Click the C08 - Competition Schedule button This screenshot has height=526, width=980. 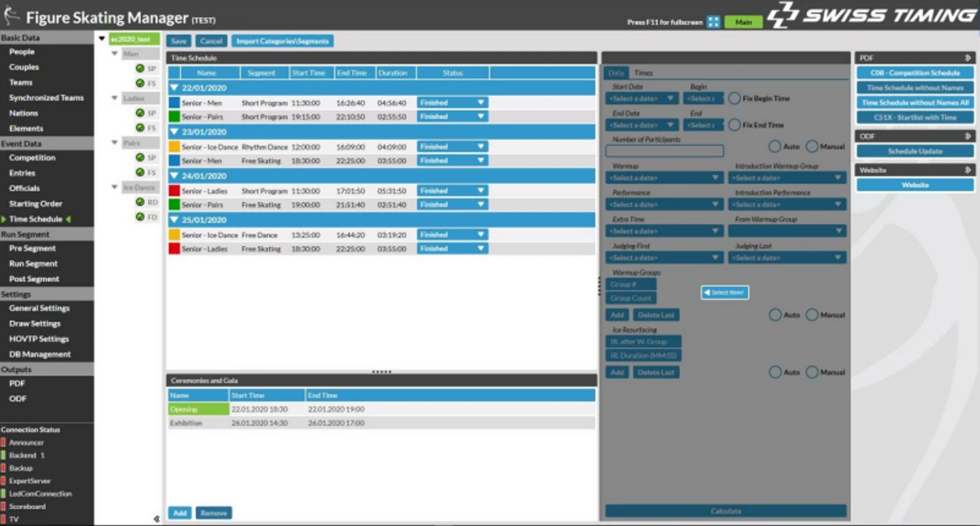coord(915,73)
